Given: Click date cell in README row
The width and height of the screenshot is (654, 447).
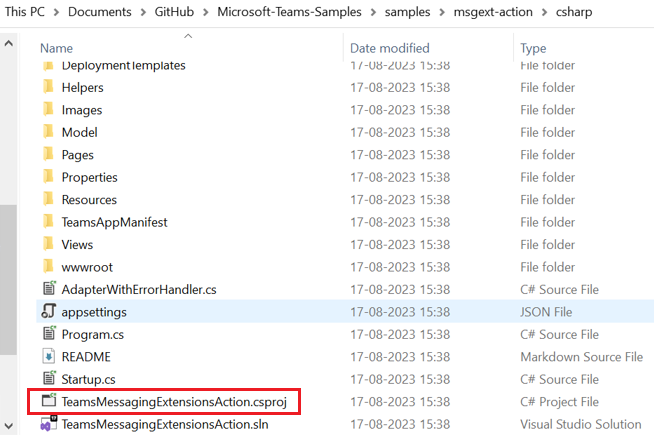Looking at the screenshot, I should (400, 357).
